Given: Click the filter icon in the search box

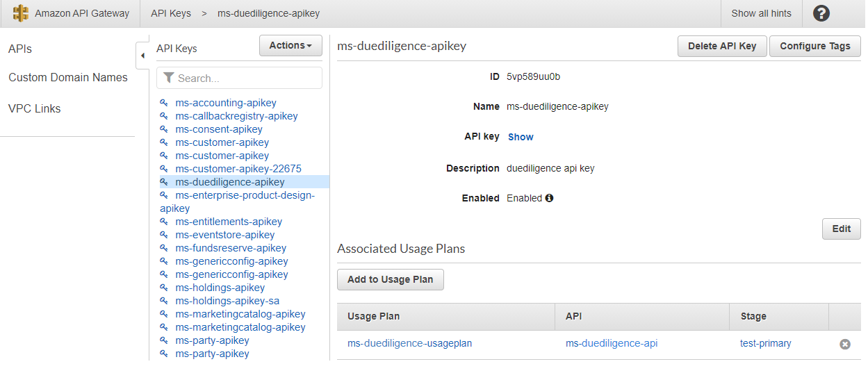Looking at the screenshot, I should click(169, 79).
